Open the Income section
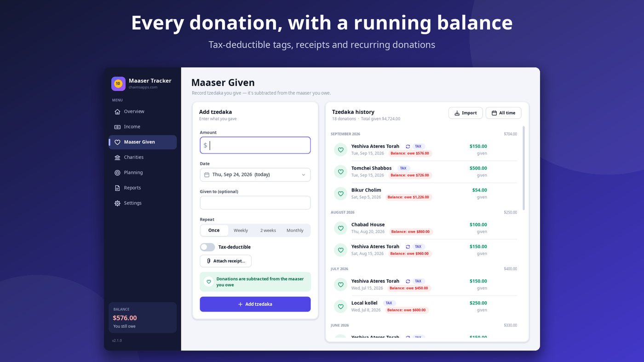Screen dimensions: 644x362 [x=143, y=127]
